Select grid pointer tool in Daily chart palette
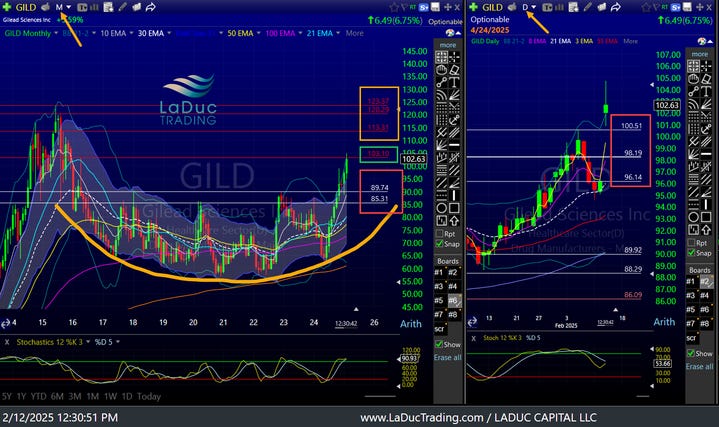This screenshot has height=427, width=719. [693, 66]
